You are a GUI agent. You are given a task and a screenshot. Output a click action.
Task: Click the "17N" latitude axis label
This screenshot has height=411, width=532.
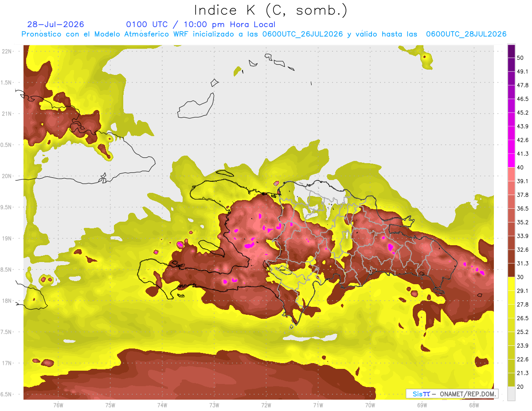click(7, 363)
